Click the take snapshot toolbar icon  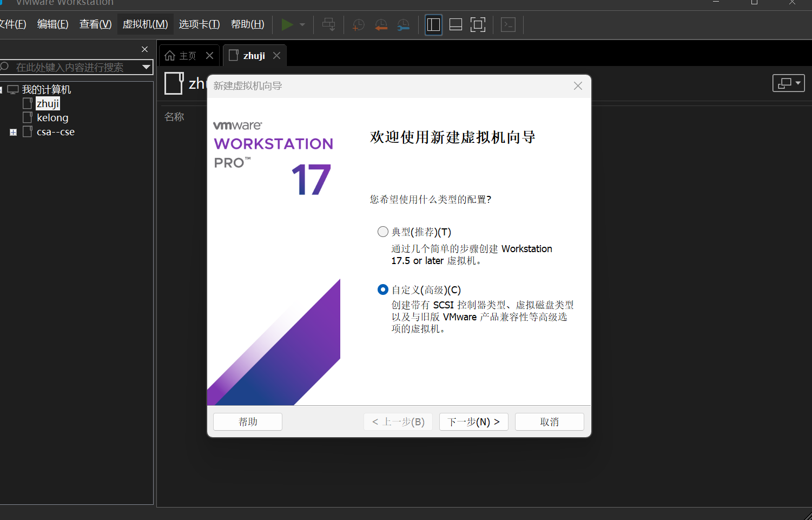pyautogui.click(x=358, y=25)
